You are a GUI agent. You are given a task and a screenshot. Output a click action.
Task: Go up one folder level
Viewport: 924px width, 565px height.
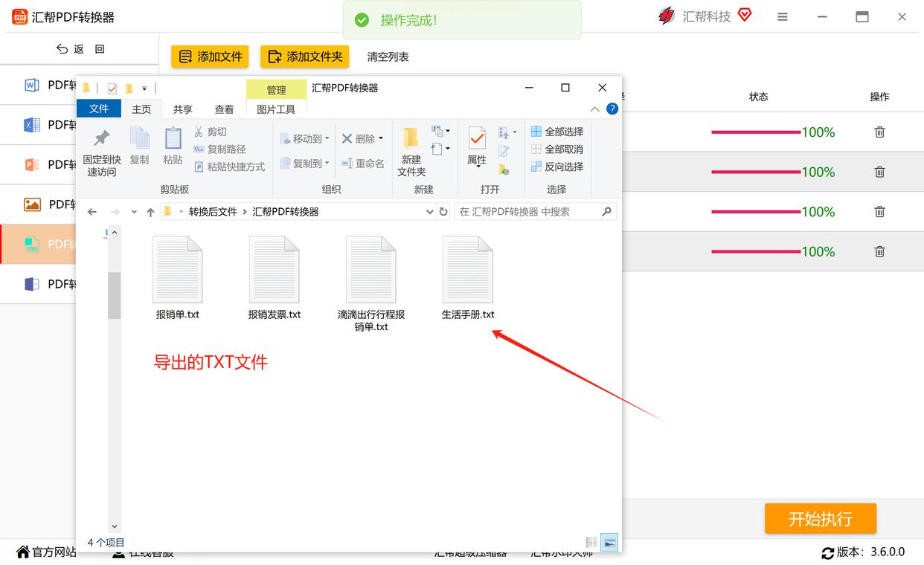(150, 212)
